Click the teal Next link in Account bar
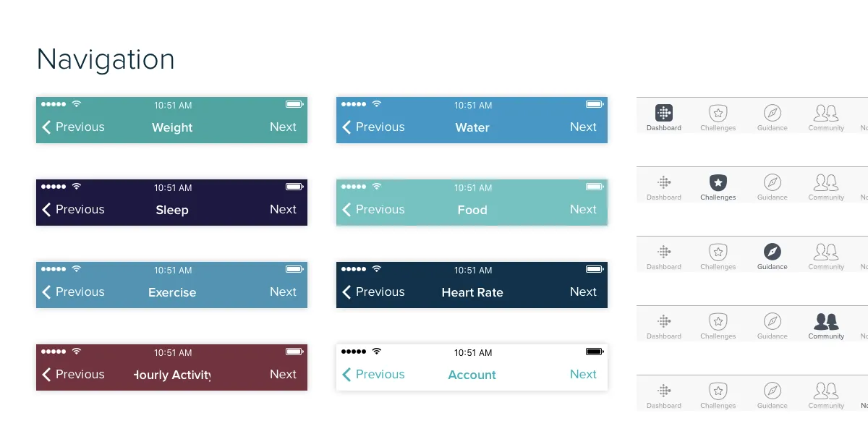 coord(583,374)
